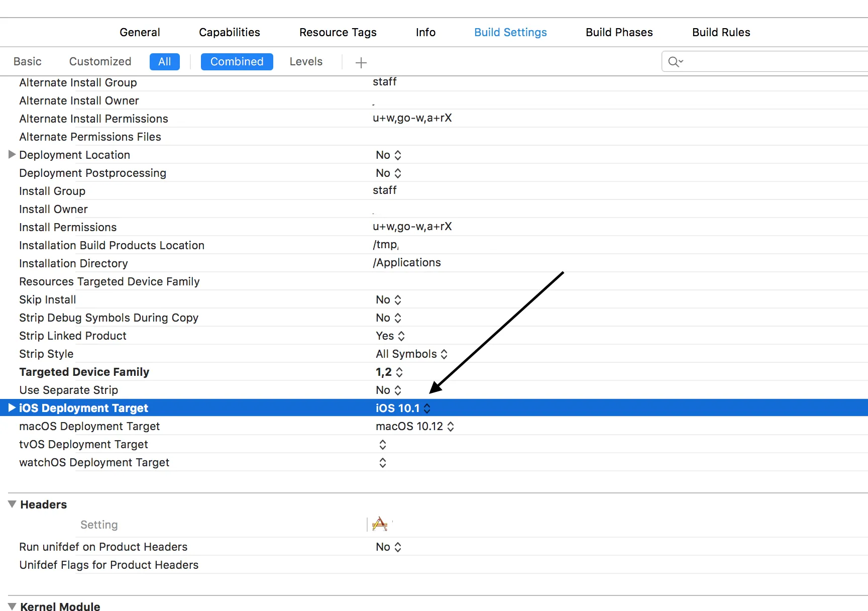Open the Build Phases tab
Image resolution: width=868 pixels, height=611 pixels.
619,32
